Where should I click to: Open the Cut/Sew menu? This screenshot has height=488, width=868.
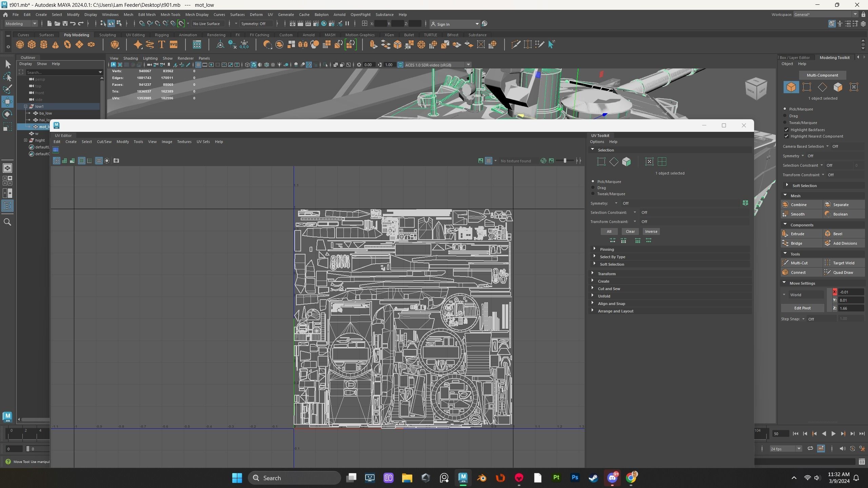click(x=104, y=142)
